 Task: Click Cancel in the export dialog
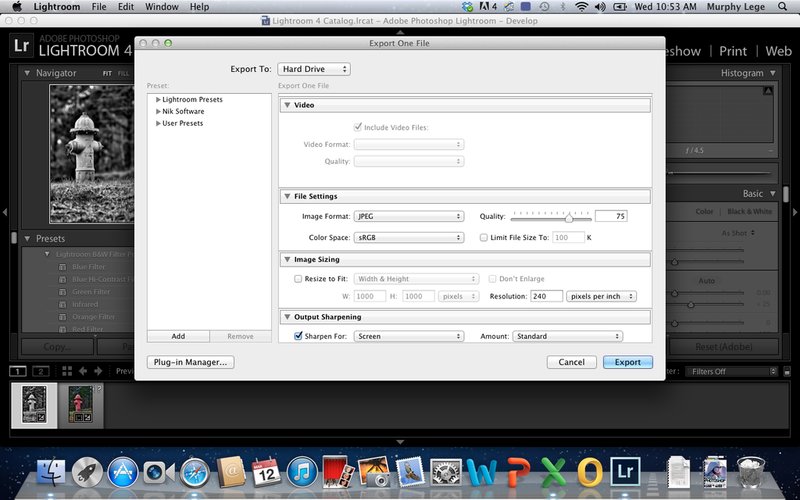pyautogui.click(x=571, y=362)
